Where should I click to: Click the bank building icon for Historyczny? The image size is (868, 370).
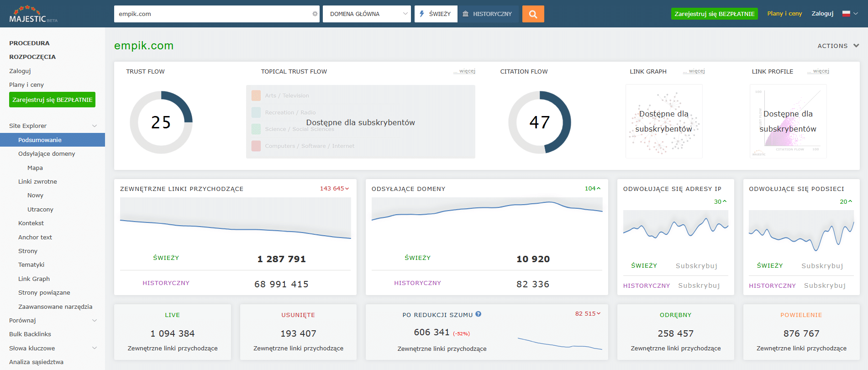click(x=465, y=14)
